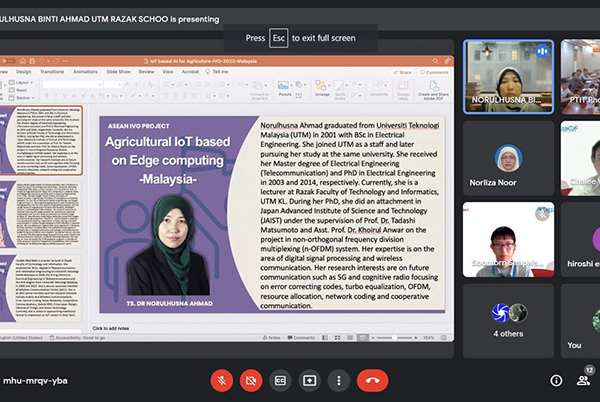Click the Share button in PowerPoint
Viewport: 600px width, 402px height.
(407, 72)
